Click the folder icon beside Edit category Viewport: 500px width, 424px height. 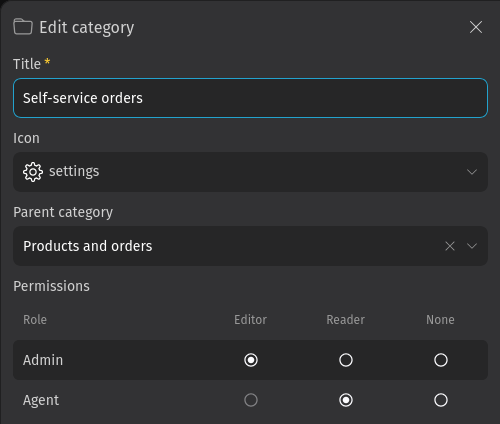(23, 27)
